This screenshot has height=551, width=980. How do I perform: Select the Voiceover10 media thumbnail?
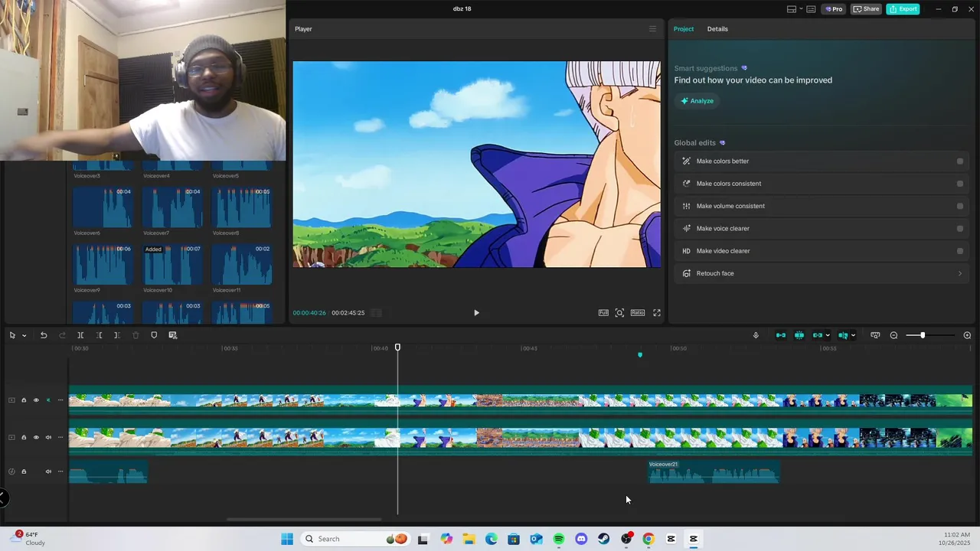pos(172,265)
